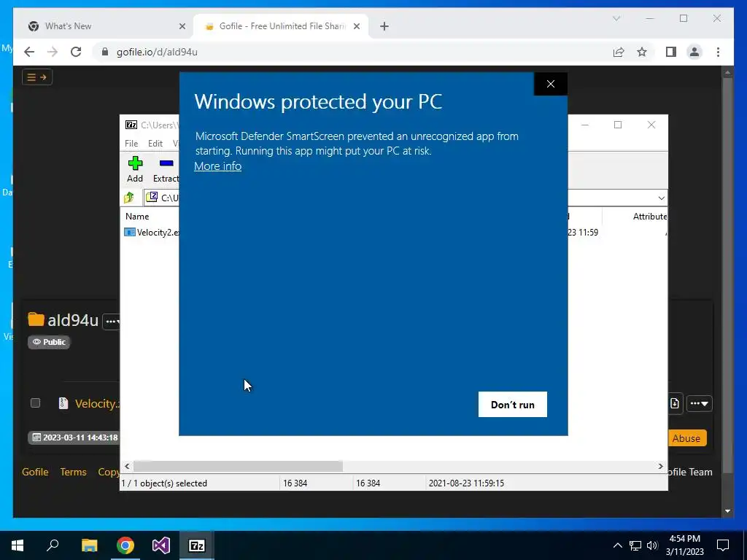Go up one folder level in 7-Zip
The width and height of the screenshot is (747, 560).
pyautogui.click(x=129, y=198)
